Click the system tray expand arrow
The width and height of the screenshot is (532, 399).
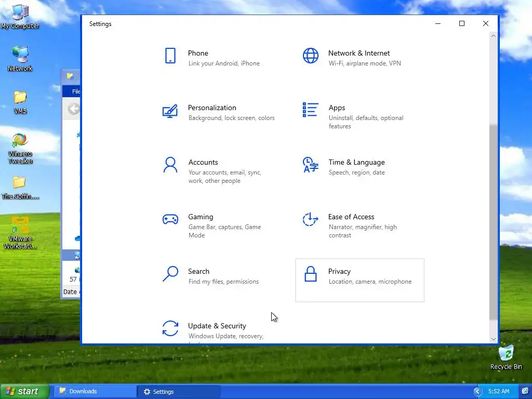pyautogui.click(x=478, y=392)
